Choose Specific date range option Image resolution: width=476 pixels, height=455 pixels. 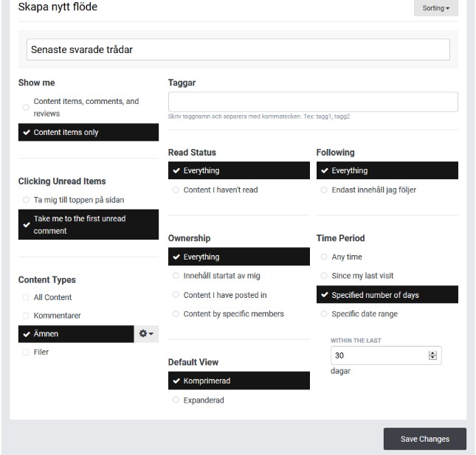click(x=364, y=313)
